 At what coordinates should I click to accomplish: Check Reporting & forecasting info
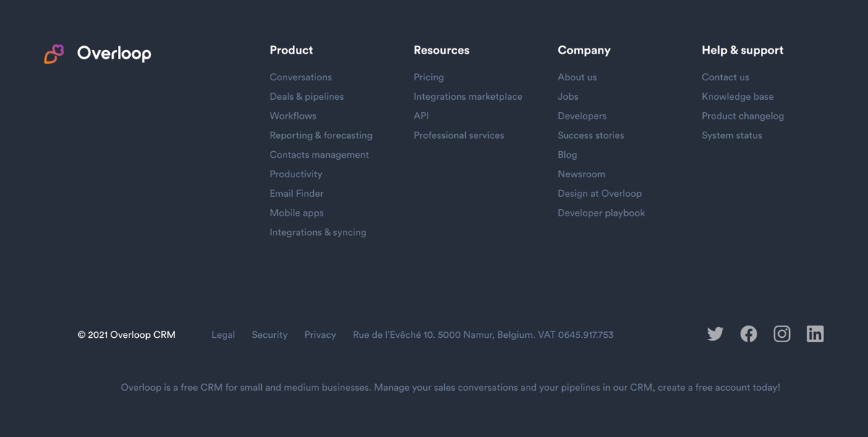pos(320,135)
